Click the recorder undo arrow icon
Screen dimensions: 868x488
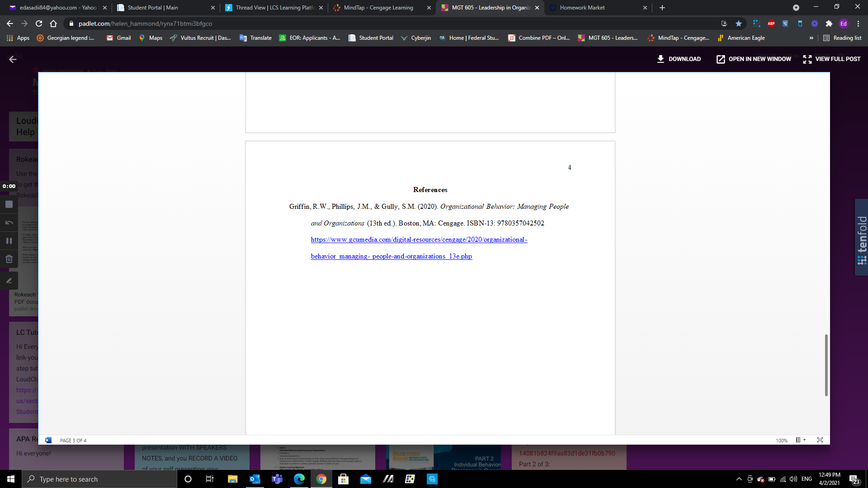click(9, 222)
